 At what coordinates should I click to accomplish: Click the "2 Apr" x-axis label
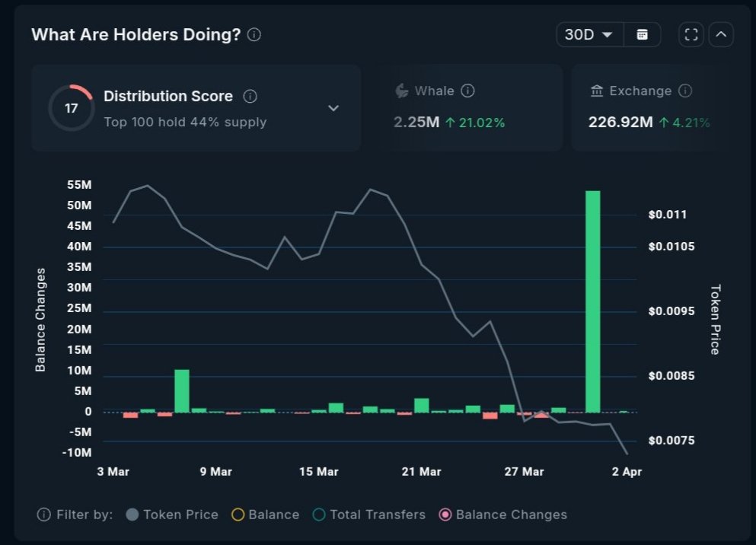[627, 472]
